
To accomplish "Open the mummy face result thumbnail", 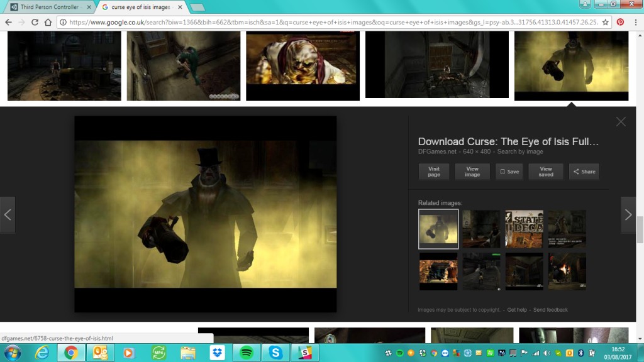I will (303, 65).
